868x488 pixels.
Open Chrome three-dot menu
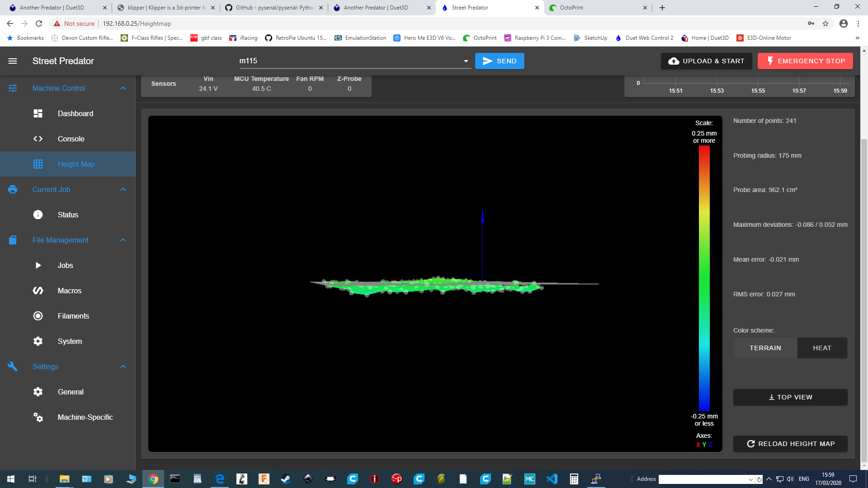[858, 23]
